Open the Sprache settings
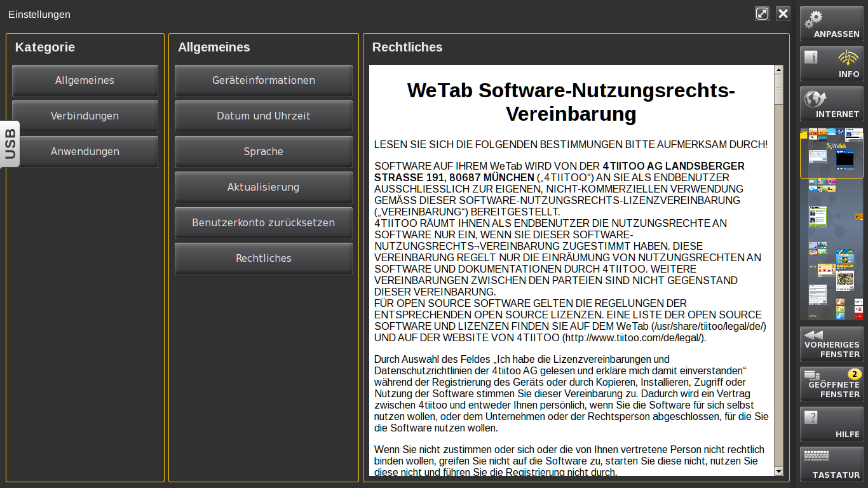The height and width of the screenshot is (488, 868). tap(263, 152)
